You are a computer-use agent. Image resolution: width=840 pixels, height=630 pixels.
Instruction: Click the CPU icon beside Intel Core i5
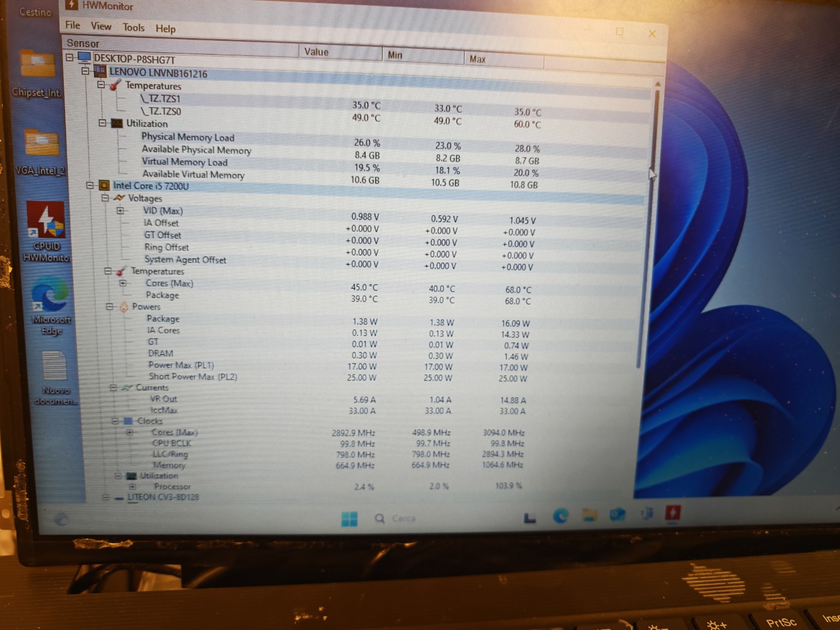[x=104, y=185]
